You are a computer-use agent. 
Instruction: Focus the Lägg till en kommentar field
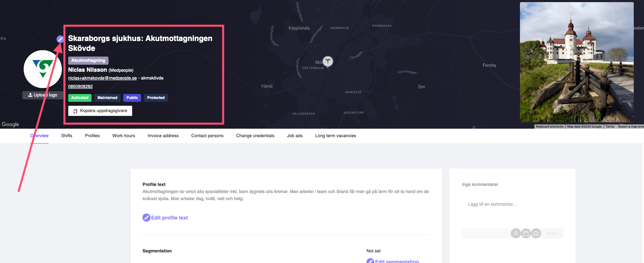[513, 204]
